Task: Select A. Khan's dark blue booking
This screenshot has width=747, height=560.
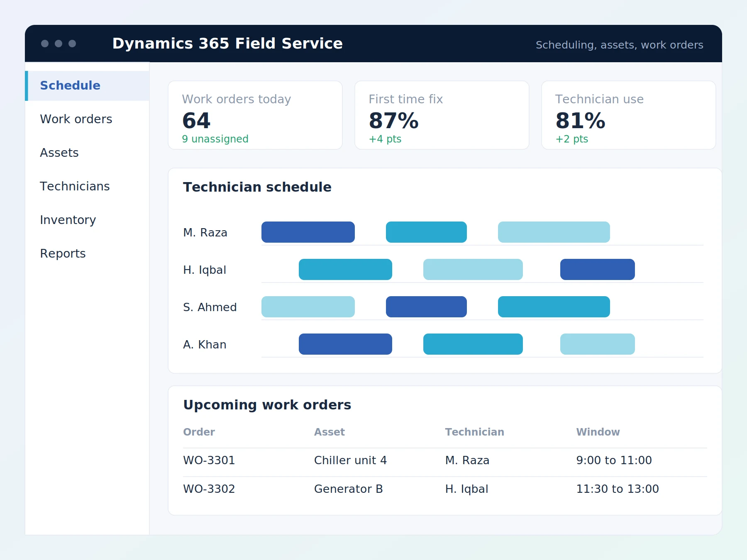Action: 345,344
